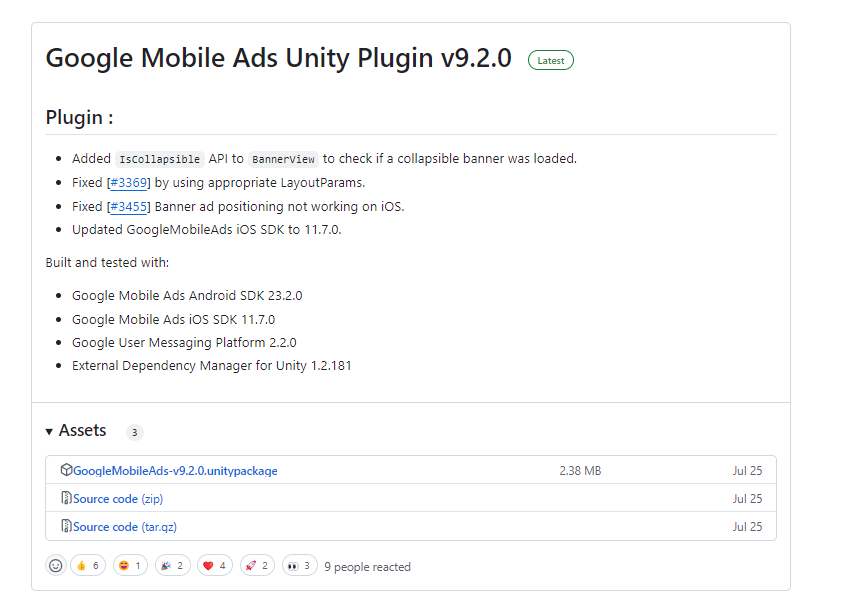Click the Jul 25 date on the Source code (zip) row

[x=747, y=499]
